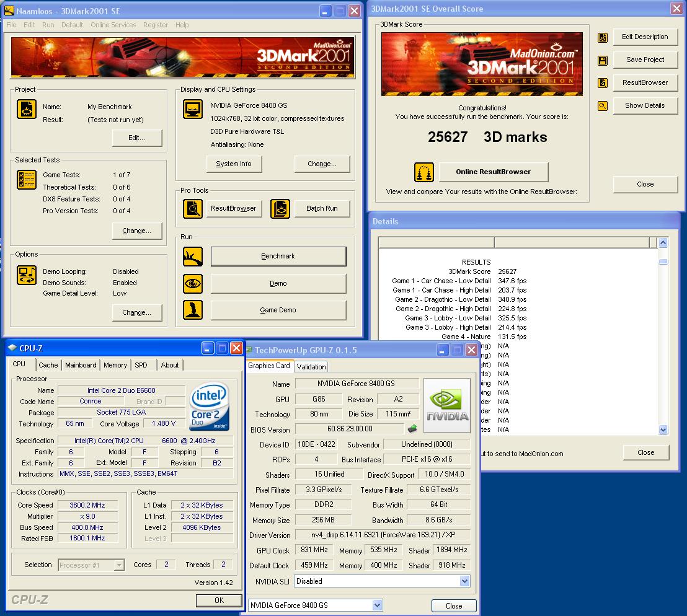Click the Save Project floppy disk icon
The height and width of the screenshot is (616, 687).
coord(603,60)
